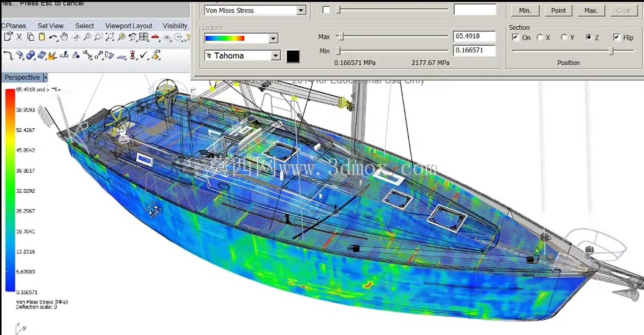
Task: Select the Rotate View tool
Action: tap(76, 37)
